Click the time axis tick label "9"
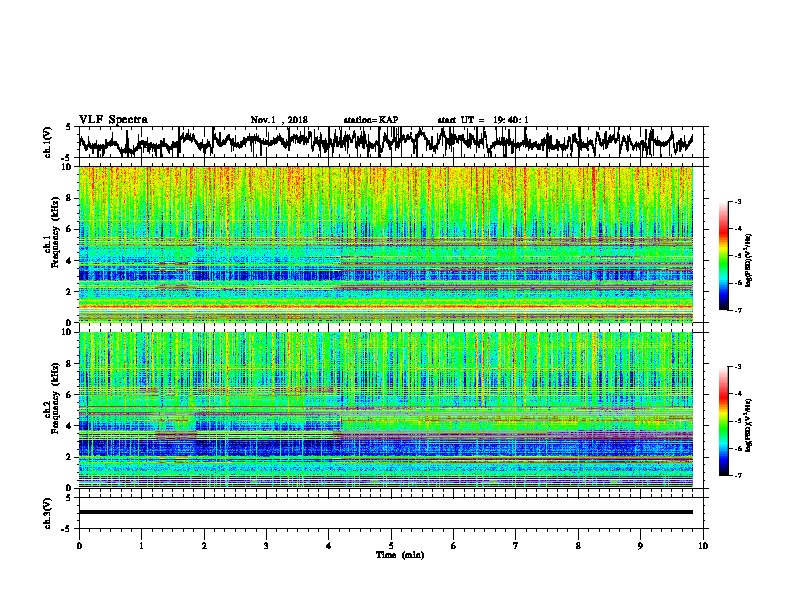Image resolution: width=792 pixels, height=612 pixels. tap(640, 546)
